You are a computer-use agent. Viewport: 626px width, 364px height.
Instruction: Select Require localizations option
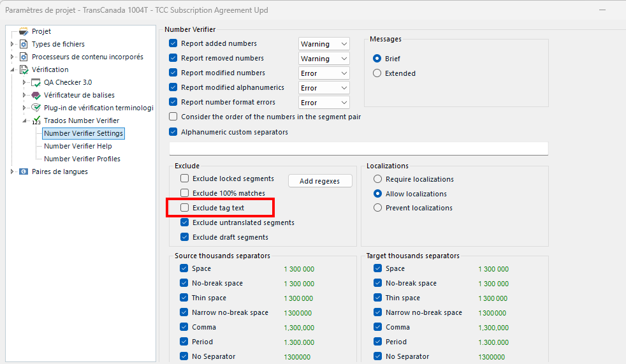(x=377, y=178)
